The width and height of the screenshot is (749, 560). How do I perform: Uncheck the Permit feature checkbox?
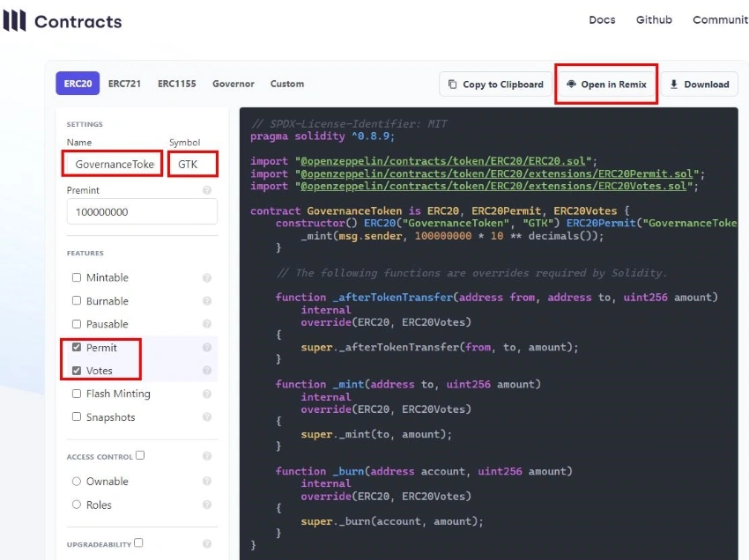(77, 347)
